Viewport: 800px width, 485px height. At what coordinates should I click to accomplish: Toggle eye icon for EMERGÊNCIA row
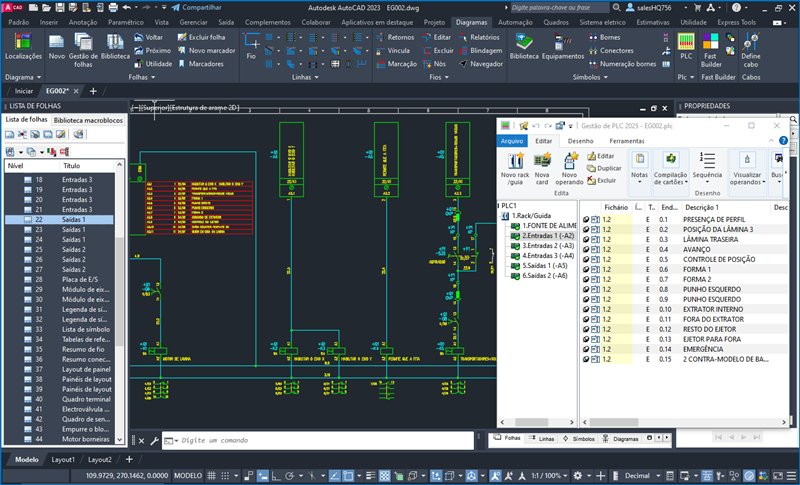[x=586, y=349]
